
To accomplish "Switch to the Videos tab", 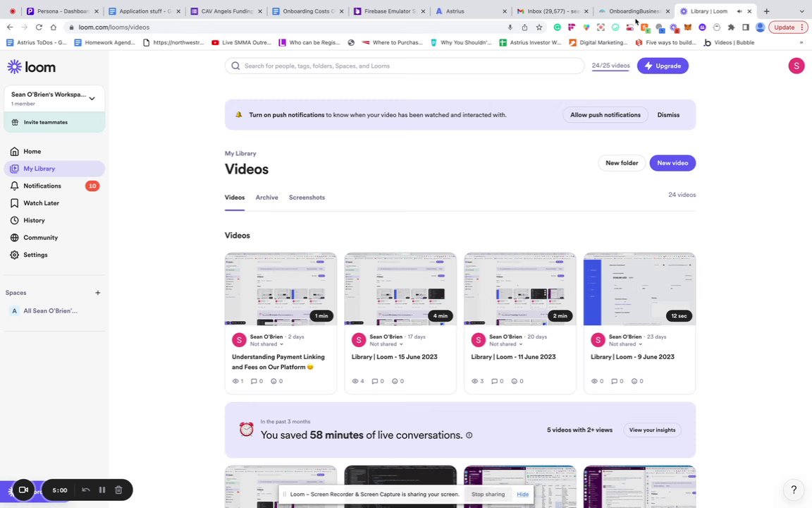I will pos(235,198).
